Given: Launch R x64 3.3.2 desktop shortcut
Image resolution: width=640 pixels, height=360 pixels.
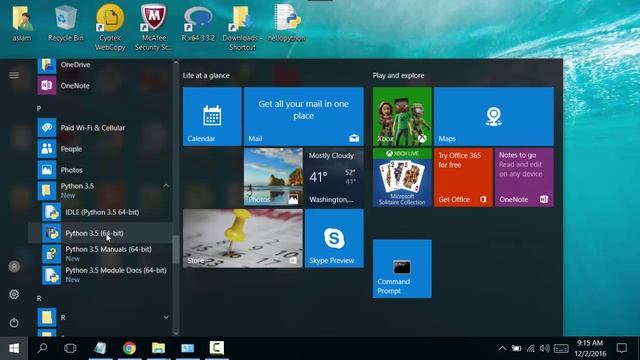Looking at the screenshot, I should (198, 22).
